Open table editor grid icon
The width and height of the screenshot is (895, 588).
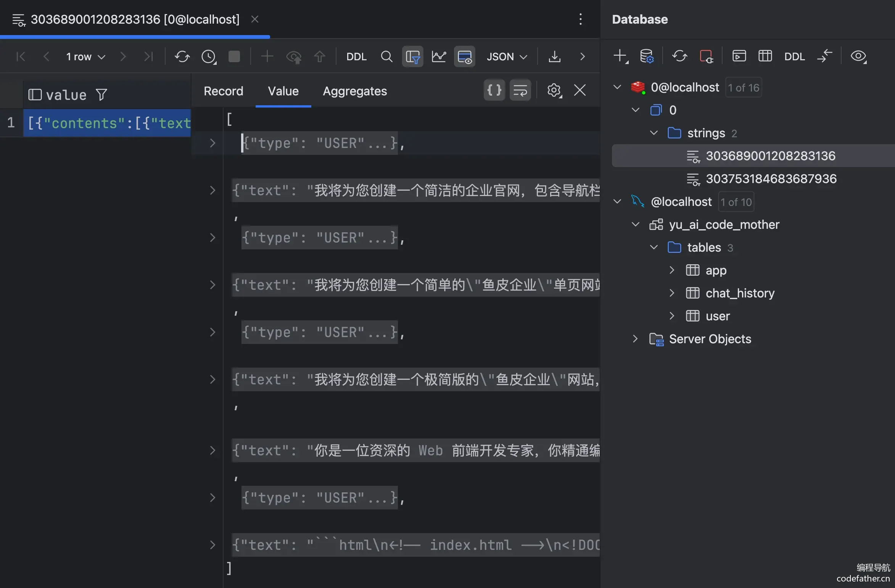(765, 56)
